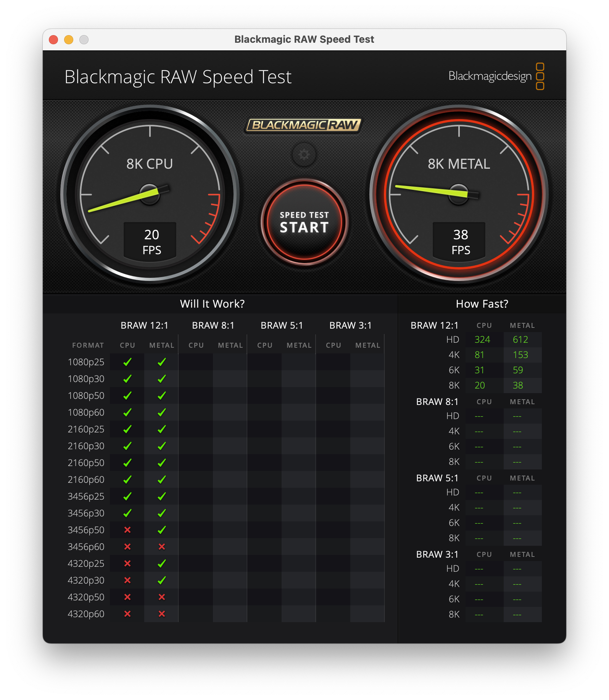This screenshot has width=609, height=700.
Task: Click the 3456p50 Metal check mark
Action: 162,530
